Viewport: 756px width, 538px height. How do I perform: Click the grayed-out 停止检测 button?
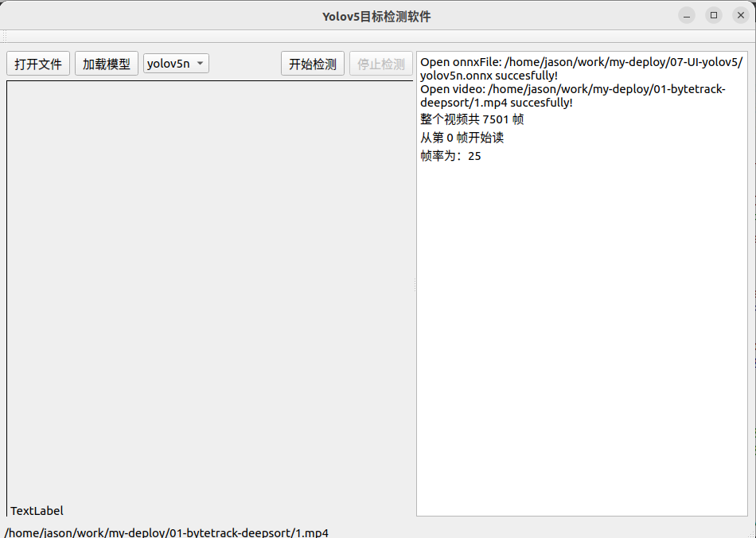coord(380,64)
